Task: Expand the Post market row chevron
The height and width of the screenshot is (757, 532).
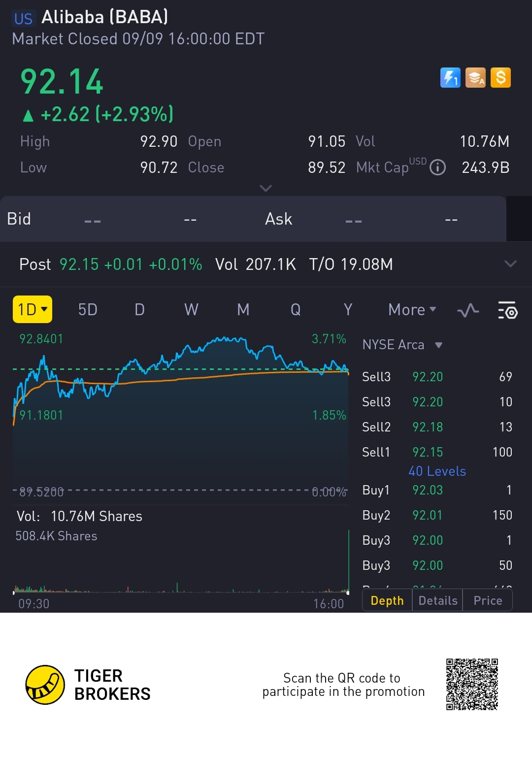Action: coord(510,264)
